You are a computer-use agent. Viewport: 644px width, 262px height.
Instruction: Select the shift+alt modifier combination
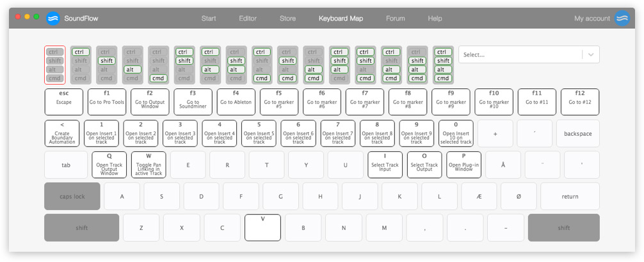pos(236,65)
